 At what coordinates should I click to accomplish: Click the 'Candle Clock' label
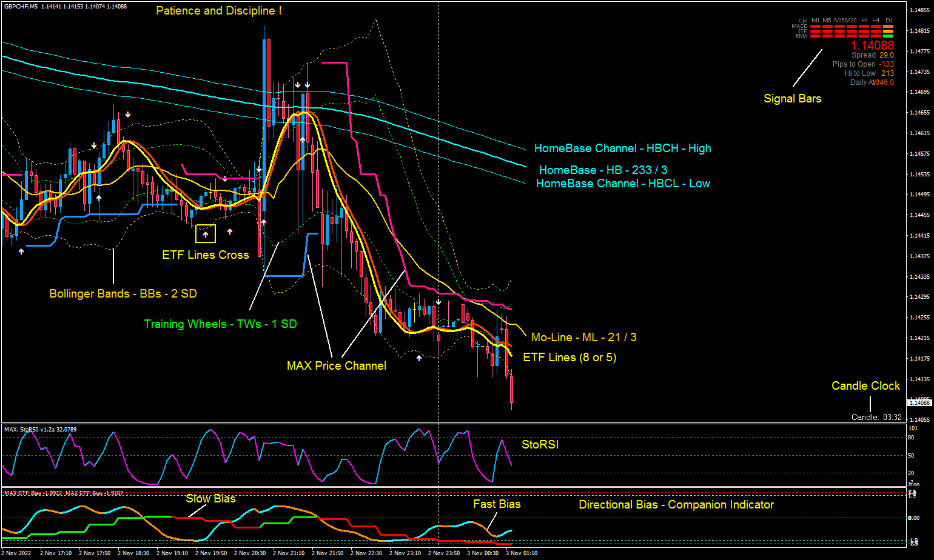pos(865,386)
